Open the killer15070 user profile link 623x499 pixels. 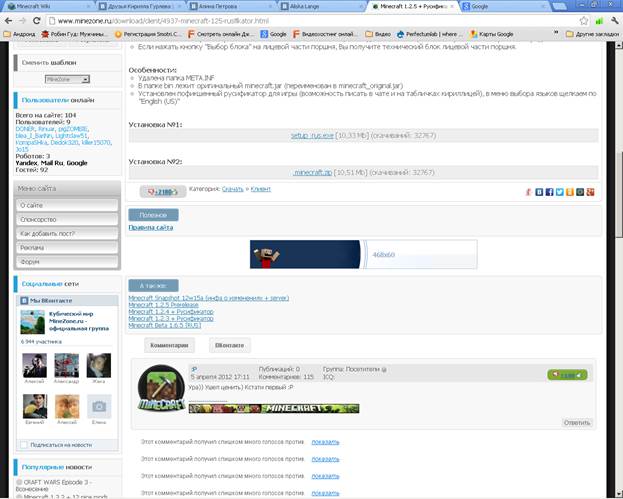click(96, 142)
